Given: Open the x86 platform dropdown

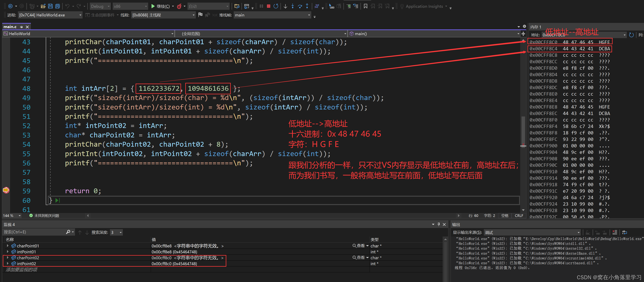Looking at the screenshot, I should point(130,6).
